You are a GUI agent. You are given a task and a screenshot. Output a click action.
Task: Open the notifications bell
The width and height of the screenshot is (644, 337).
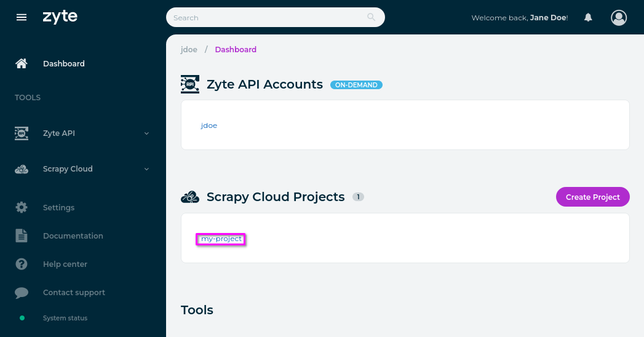coord(588,17)
